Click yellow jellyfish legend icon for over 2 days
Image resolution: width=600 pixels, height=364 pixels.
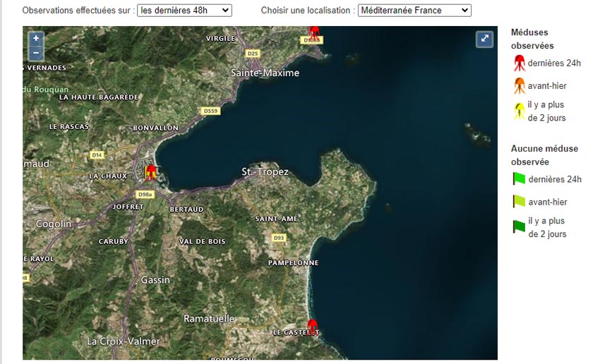pos(520,111)
